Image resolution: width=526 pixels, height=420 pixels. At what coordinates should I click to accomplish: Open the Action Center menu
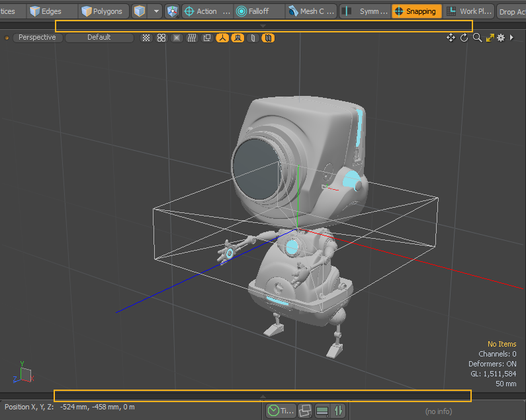coord(206,11)
